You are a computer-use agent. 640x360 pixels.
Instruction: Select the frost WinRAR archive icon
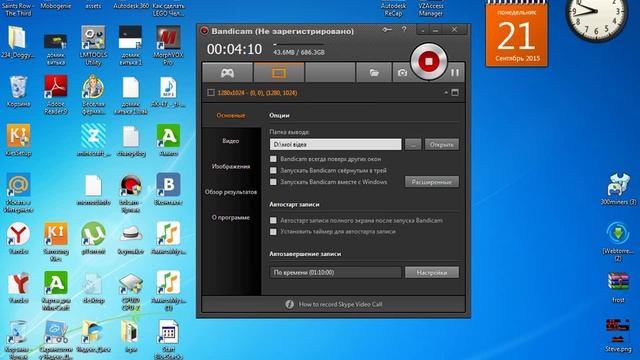point(618,287)
